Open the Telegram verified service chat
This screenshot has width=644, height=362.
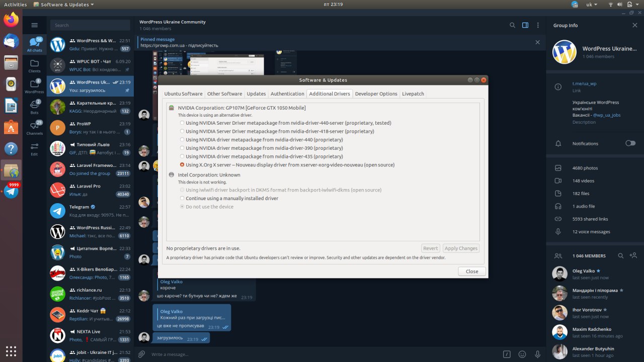pyautogui.click(x=90, y=211)
